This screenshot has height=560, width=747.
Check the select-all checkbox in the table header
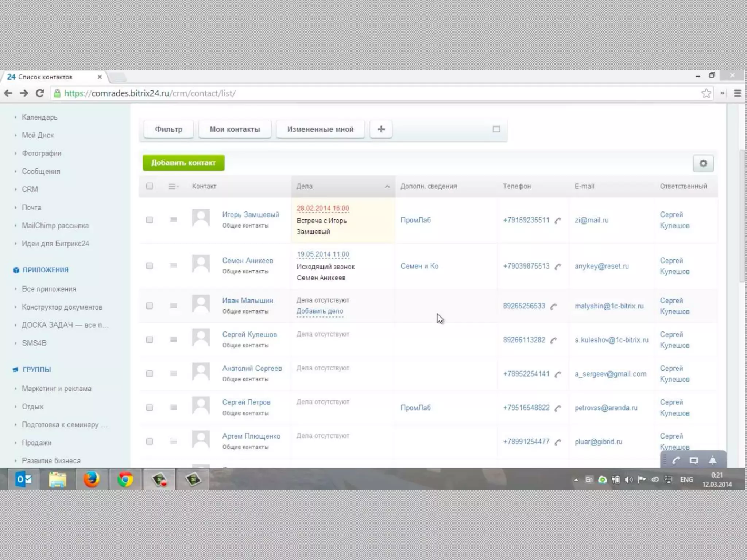pyautogui.click(x=150, y=186)
